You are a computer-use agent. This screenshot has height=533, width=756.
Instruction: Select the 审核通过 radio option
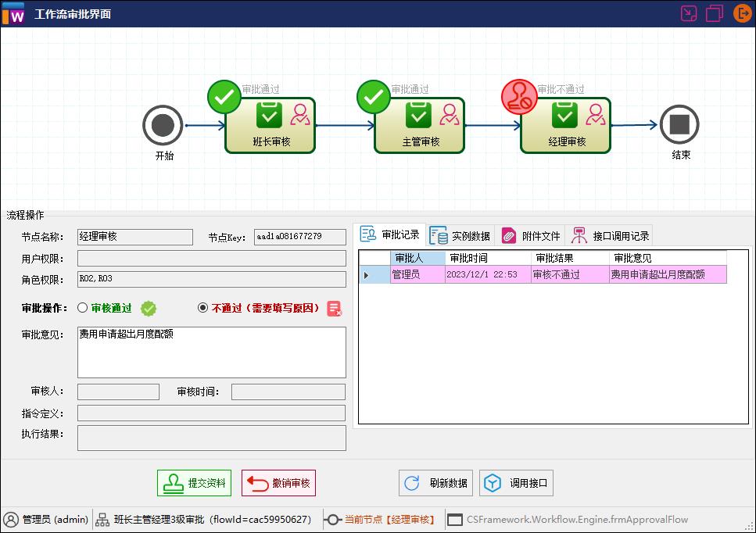pyautogui.click(x=83, y=308)
